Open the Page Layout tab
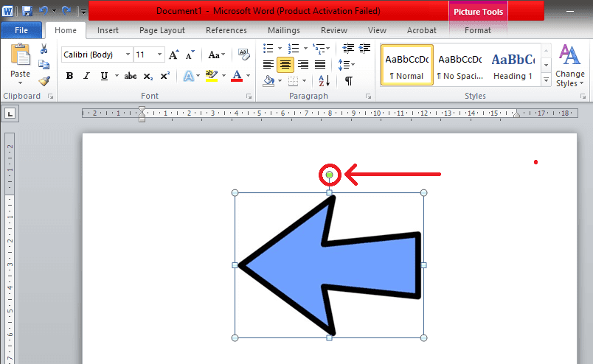This screenshot has width=593, height=364. click(162, 30)
